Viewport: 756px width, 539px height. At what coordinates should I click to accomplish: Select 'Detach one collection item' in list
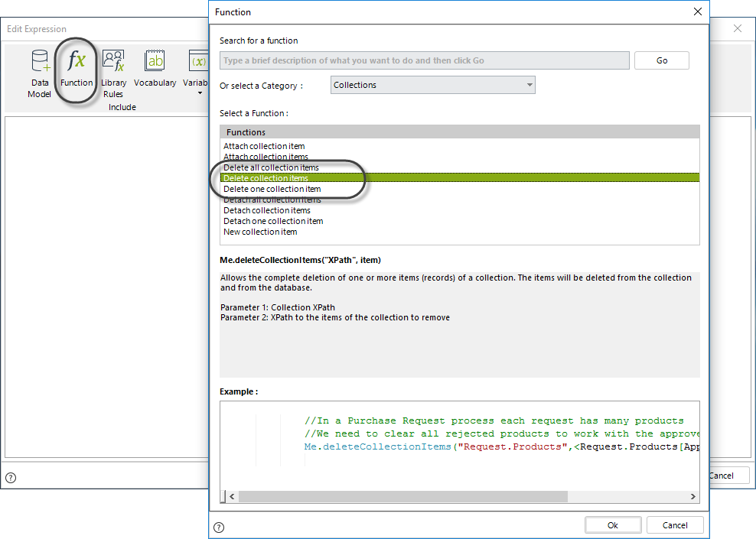(273, 221)
